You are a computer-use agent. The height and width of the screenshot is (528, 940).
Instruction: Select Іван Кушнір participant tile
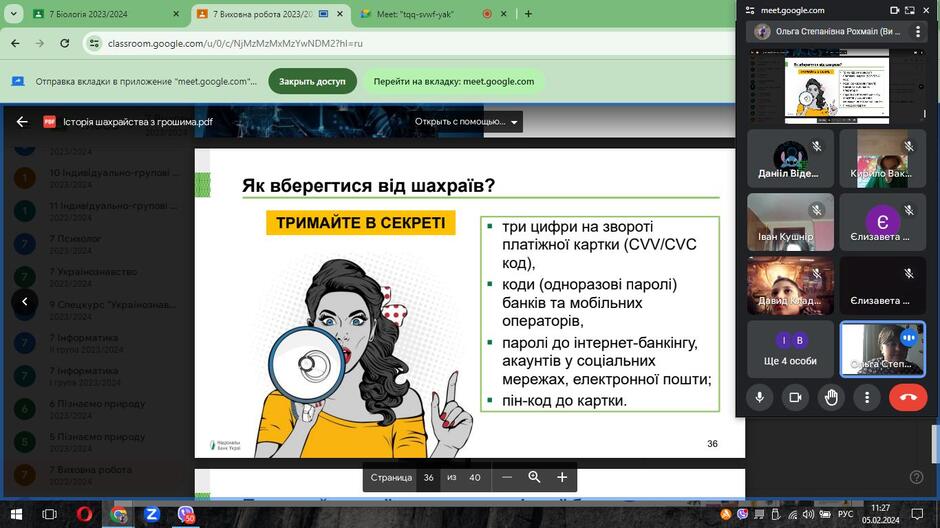pyautogui.click(x=791, y=222)
